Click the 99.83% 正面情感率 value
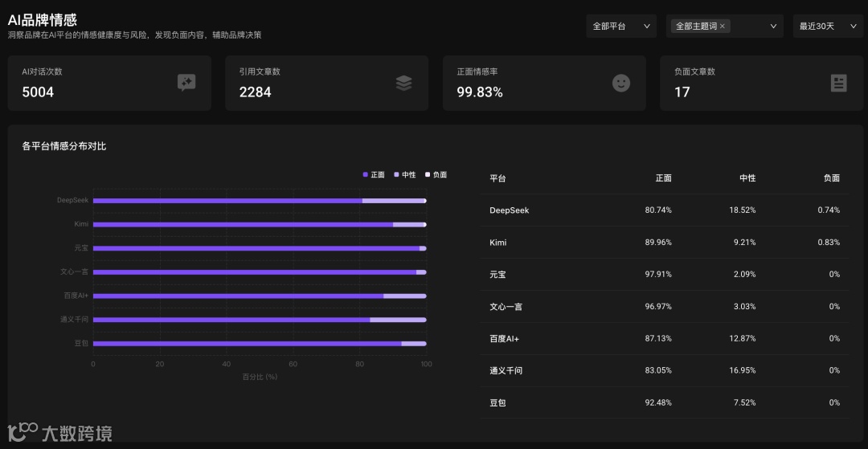This screenshot has height=449, width=868. pyautogui.click(x=480, y=92)
